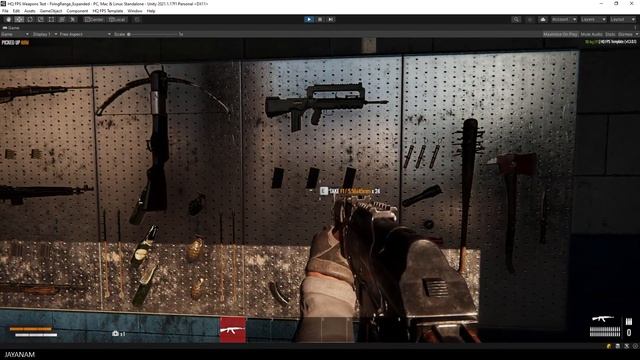Click the Unity logo in title bar
This screenshot has width=640, height=360.
(4, 4)
